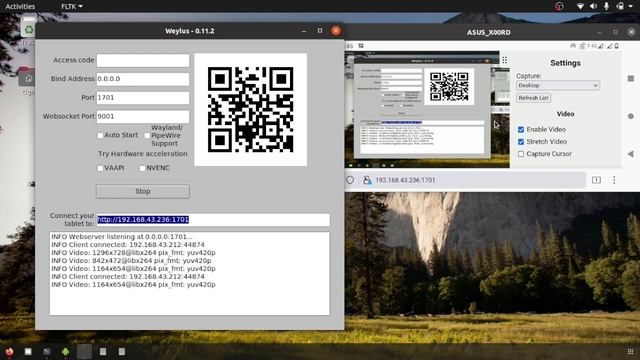Open the Wi-Fi network status icon
This screenshot has height=360, width=640.
tap(580, 6)
